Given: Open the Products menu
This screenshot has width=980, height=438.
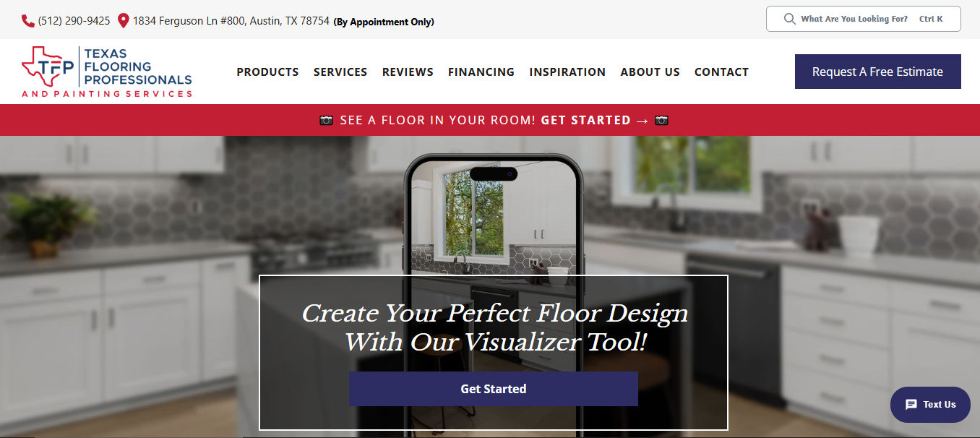Looking at the screenshot, I should (x=267, y=72).
